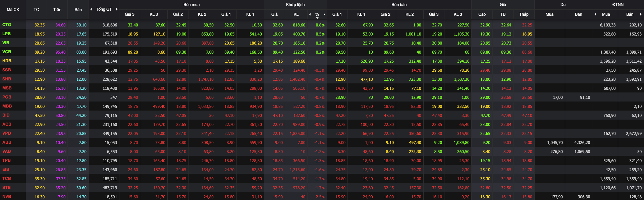Open the TPB stock symbol
This screenshot has width=644, height=200.
pyautogui.click(x=7, y=160)
